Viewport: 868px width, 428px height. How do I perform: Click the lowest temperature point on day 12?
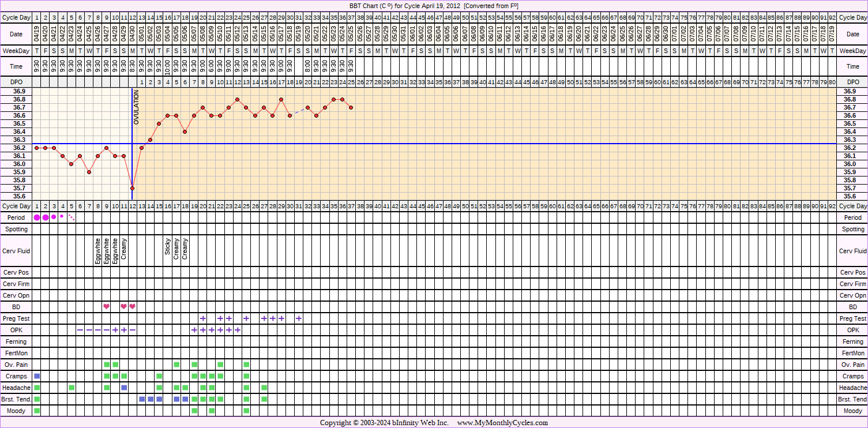coord(132,188)
